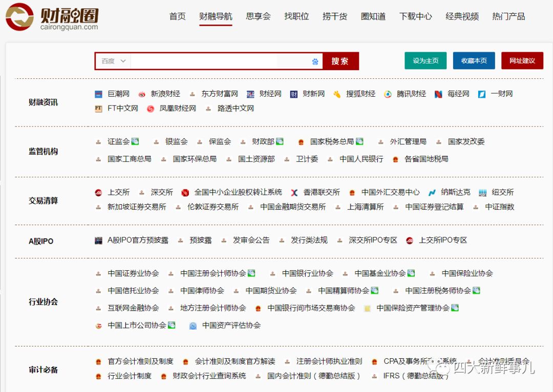Viewport: 553px width, 392px height.
Task: Click WeChat icon next to 财政部
Action: tap(280, 141)
